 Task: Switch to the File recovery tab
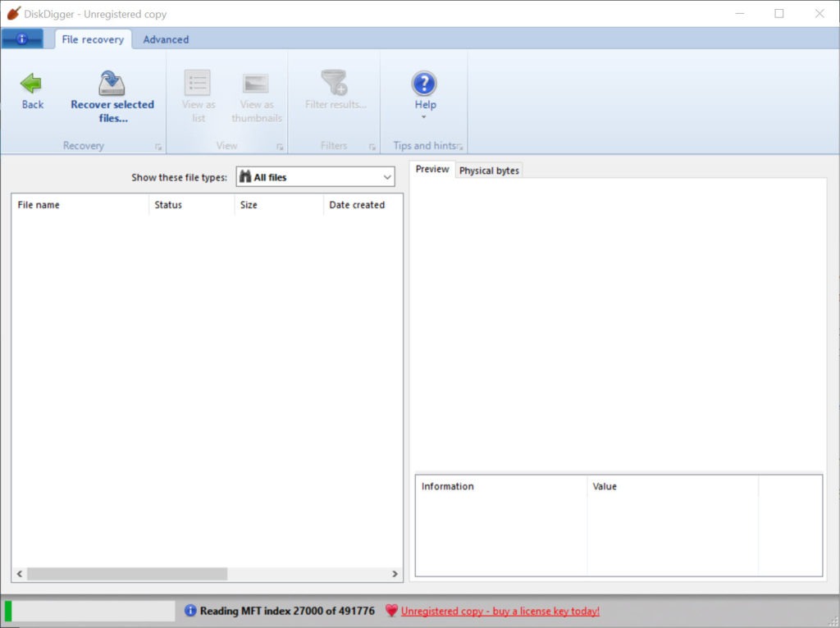(x=93, y=39)
